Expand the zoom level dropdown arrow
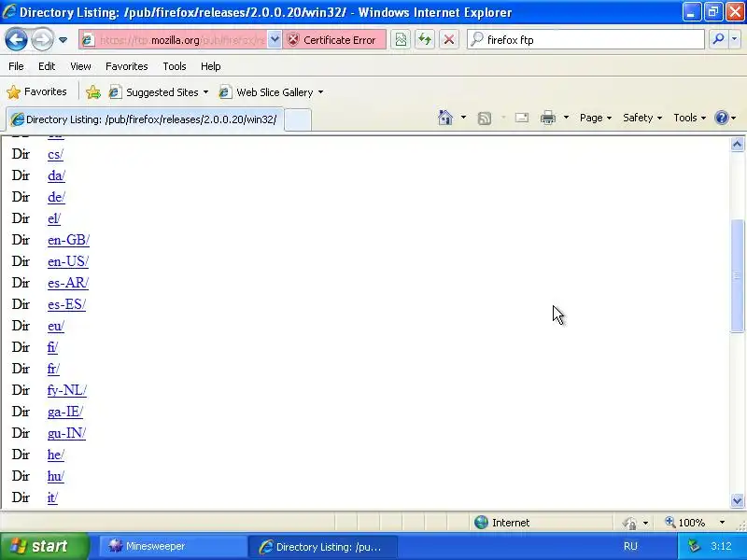 tap(722, 523)
